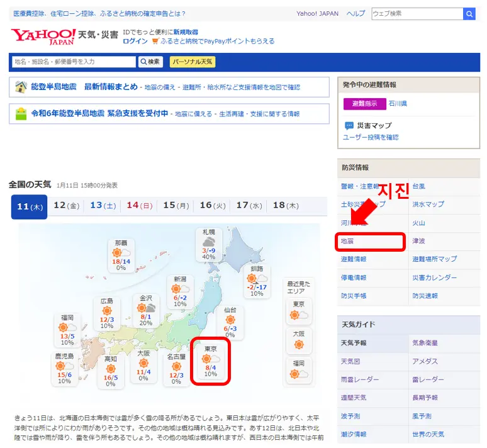Switch to 18(木) forecast tab
Image resolution: width=487 pixels, height=448 pixels.
point(286,205)
